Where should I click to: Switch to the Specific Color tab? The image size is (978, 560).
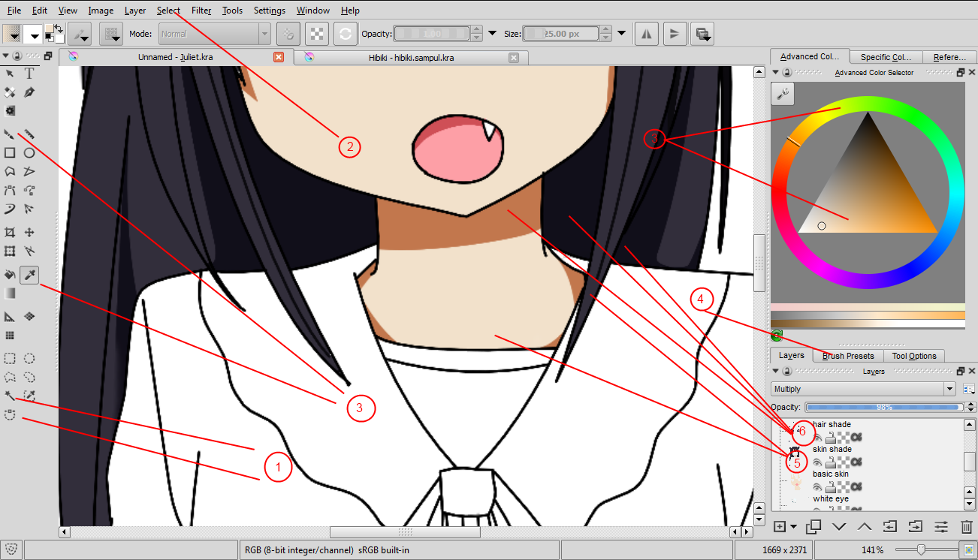point(886,57)
